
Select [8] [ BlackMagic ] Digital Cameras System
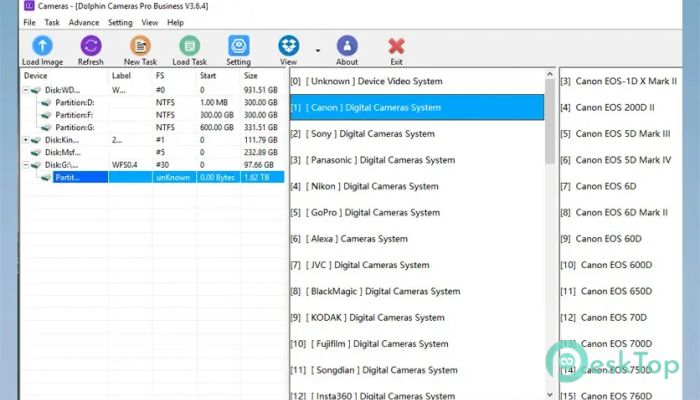(417, 292)
